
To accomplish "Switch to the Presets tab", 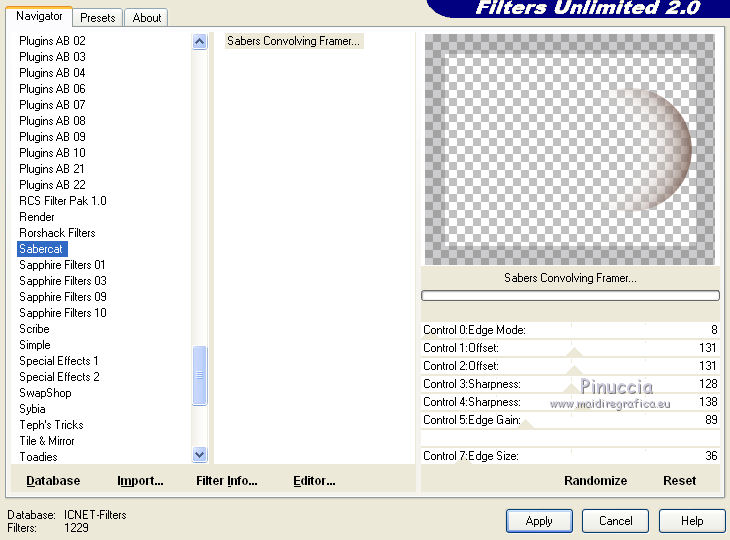I will click(x=97, y=18).
